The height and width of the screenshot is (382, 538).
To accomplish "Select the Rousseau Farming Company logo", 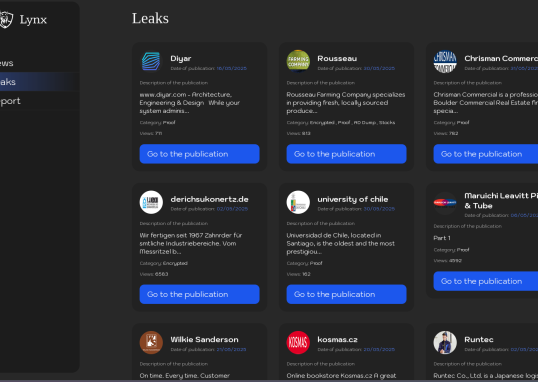I will 298,61.
